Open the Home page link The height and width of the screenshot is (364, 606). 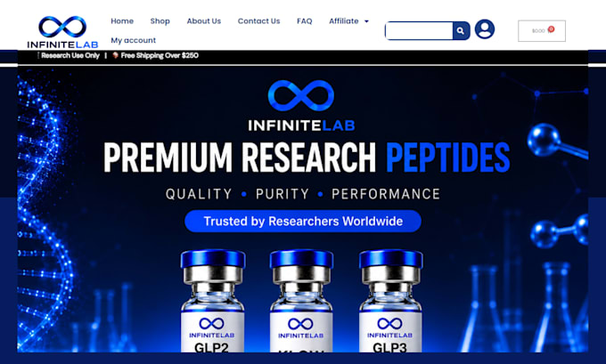[x=122, y=21]
